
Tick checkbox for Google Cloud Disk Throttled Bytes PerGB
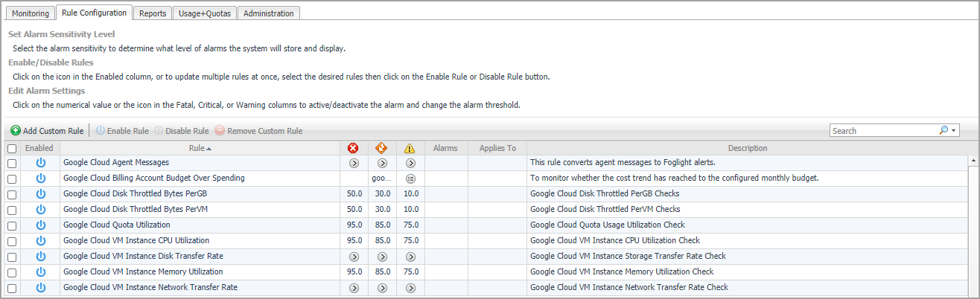tap(12, 194)
